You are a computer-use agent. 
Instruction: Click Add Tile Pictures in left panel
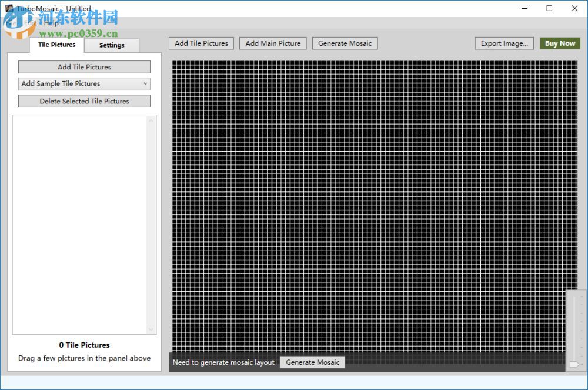tap(84, 67)
